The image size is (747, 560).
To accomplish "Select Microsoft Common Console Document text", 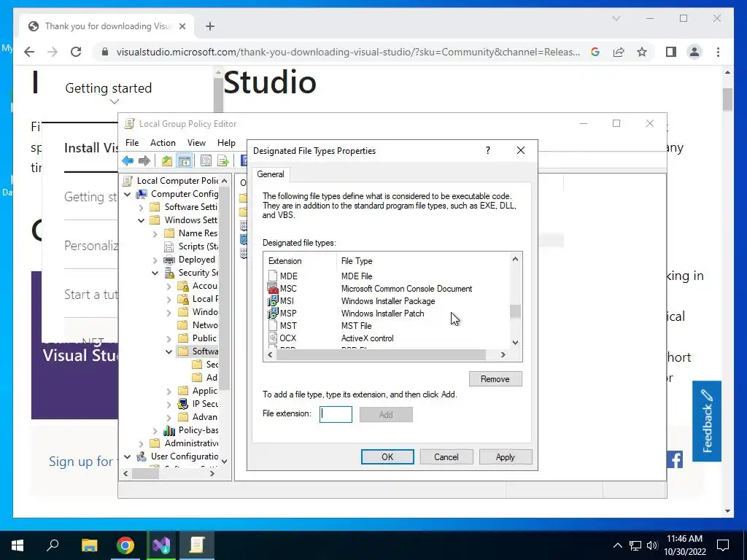I will [x=407, y=289].
